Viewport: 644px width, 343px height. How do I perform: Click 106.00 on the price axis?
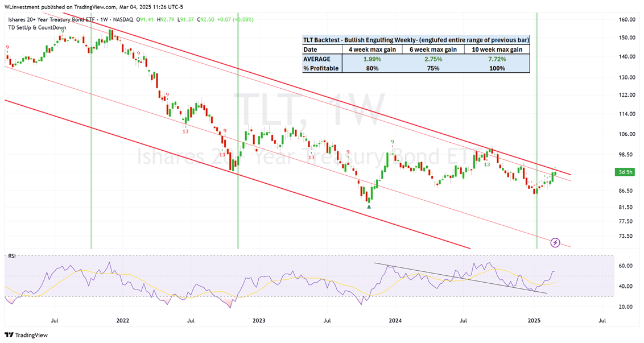pyautogui.click(x=628, y=134)
